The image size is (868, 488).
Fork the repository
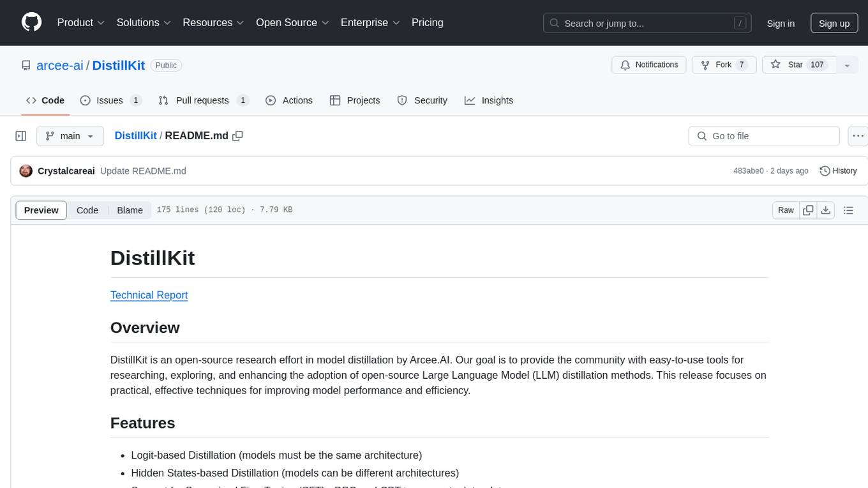pos(724,65)
